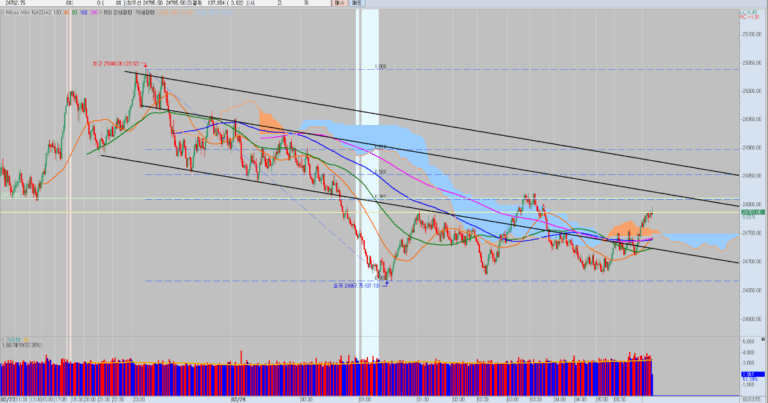Viewport: 768px width, 403px height.
Task: Click the blue low-price marker label near bottom
Action: tap(357, 285)
